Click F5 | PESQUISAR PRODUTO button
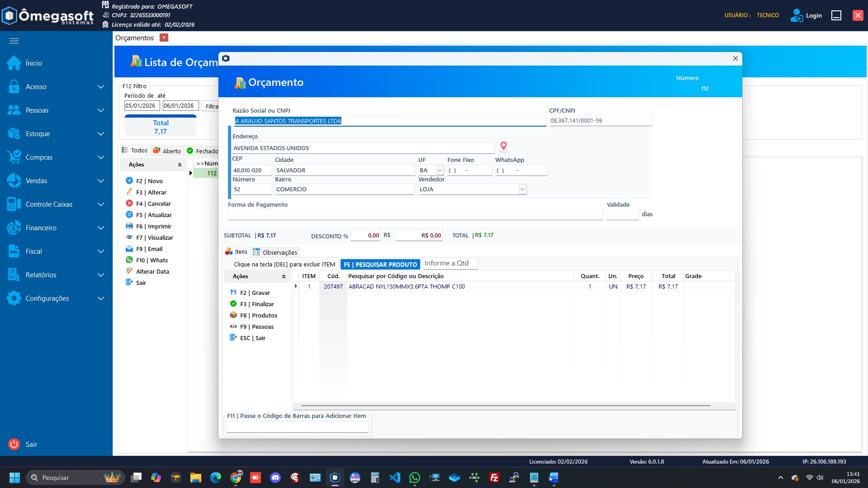This screenshot has width=868, height=488. (380, 265)
